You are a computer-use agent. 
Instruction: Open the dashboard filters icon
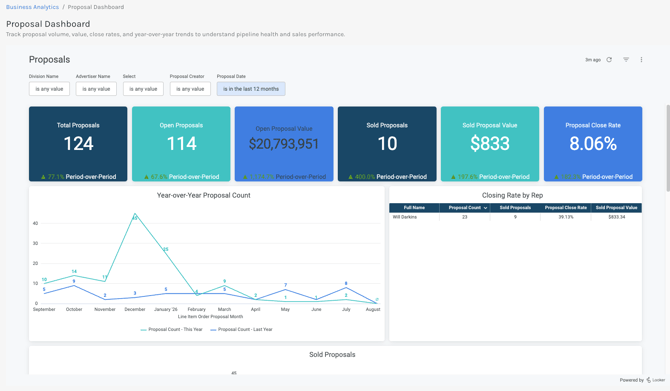[626, 60]
